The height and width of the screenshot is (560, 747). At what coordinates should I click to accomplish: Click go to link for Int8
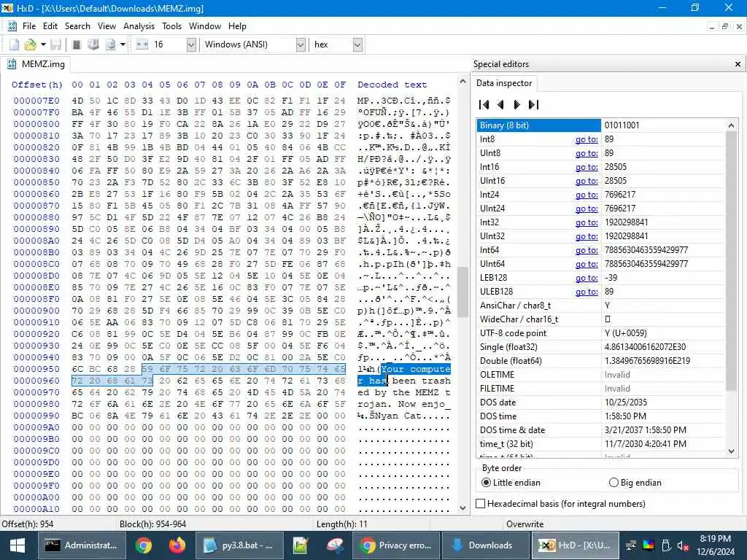pos(587,139)
